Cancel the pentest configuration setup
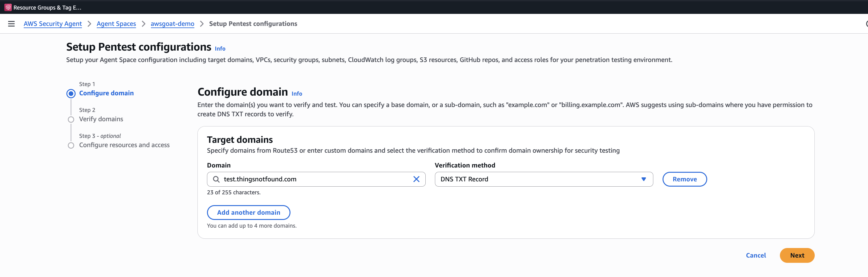 pyautogui.click(x=756, y=255)
